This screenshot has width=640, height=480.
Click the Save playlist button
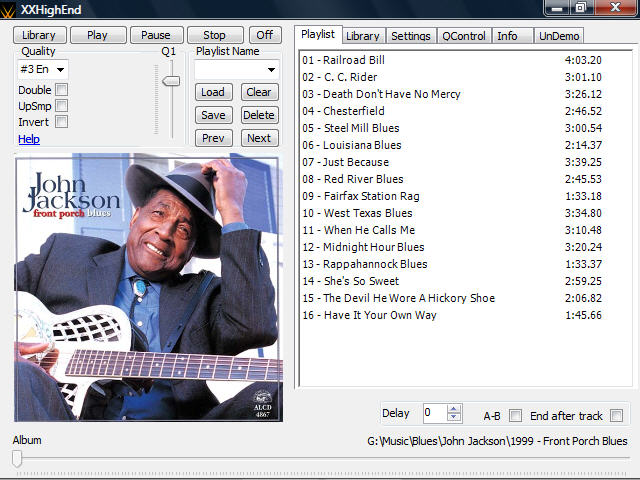[213, 115]
